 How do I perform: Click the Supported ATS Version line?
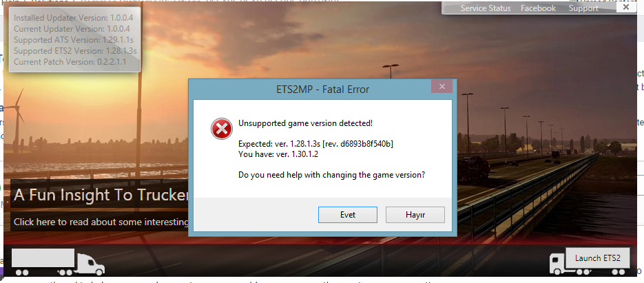(74, 40)
